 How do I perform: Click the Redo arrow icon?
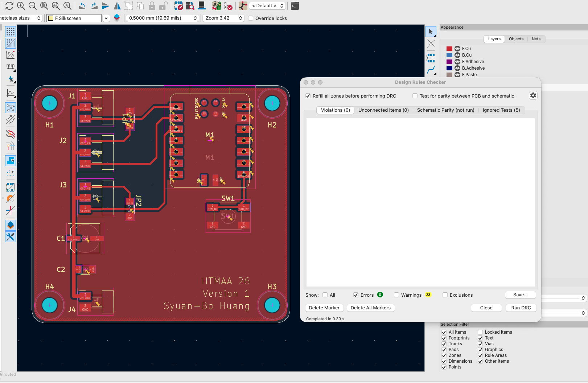click(94, 6)
